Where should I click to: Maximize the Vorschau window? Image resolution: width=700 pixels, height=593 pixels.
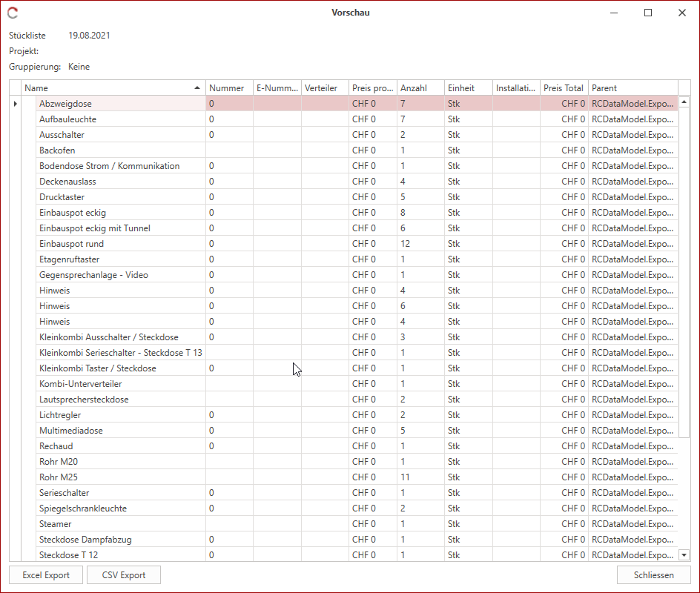tap(648, 13)
